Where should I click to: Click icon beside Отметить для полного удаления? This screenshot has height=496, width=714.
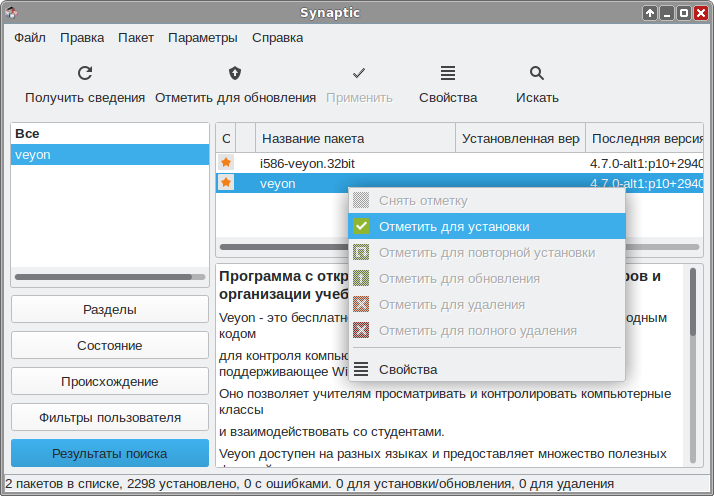361,330
